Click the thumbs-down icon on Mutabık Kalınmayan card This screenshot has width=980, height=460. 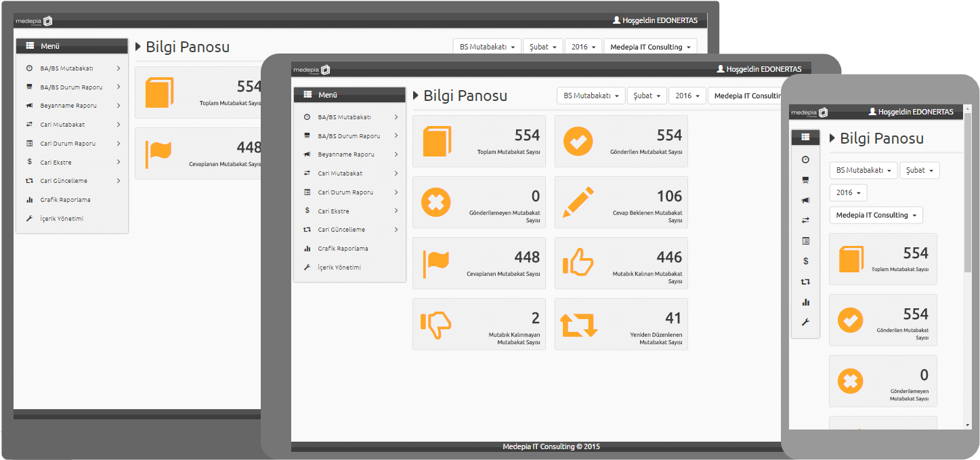pyautogui.click(x=435, y=324)
